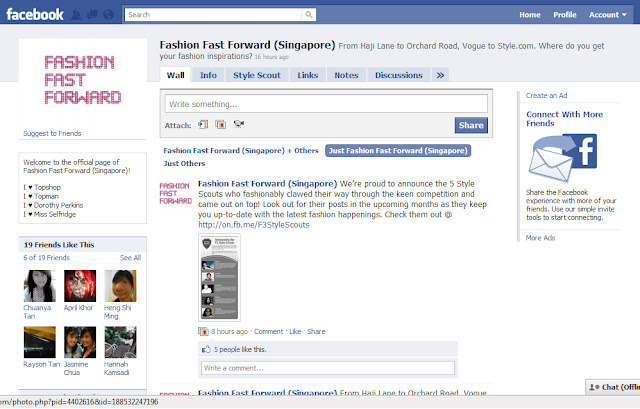Screen dimensions: 640x409
Task: Go to Home in header
Action: pyautogui.click(x=530, y=15)
